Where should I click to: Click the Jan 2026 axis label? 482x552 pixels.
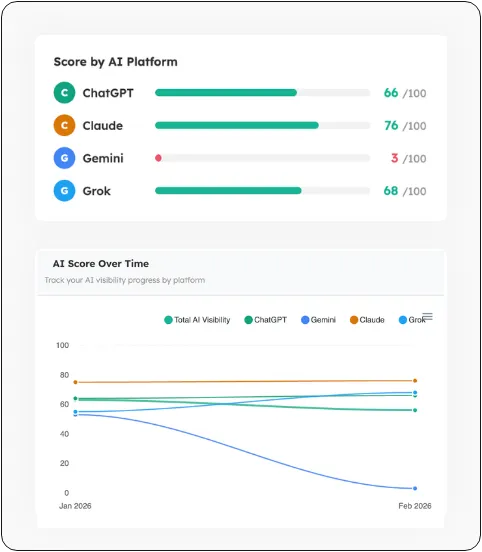pos(75,506)
